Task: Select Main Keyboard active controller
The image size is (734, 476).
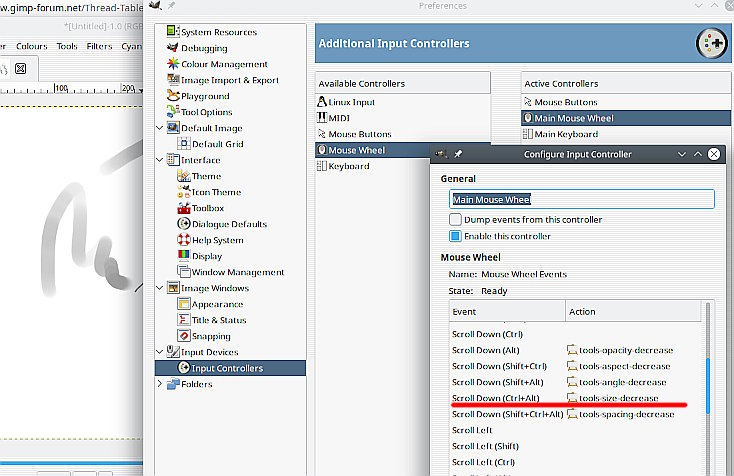Action: click(x=626, y=134)
